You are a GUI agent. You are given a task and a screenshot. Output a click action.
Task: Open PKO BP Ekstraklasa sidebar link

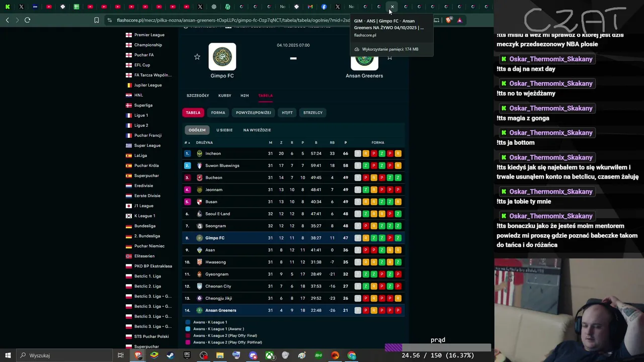click(153, 266)
